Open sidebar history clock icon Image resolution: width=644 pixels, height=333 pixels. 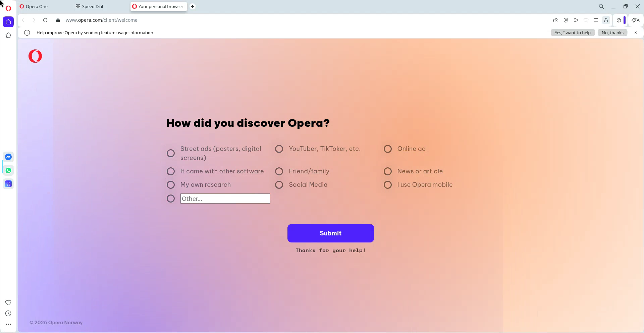coord(8,314)
